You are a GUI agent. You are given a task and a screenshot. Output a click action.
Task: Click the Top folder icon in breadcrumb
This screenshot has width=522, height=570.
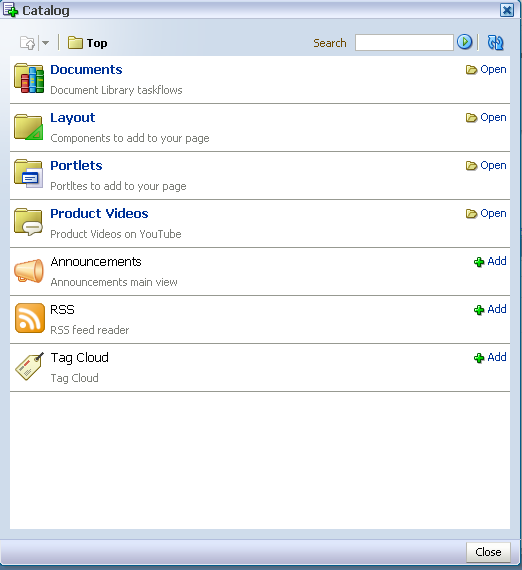pos(75,43)
